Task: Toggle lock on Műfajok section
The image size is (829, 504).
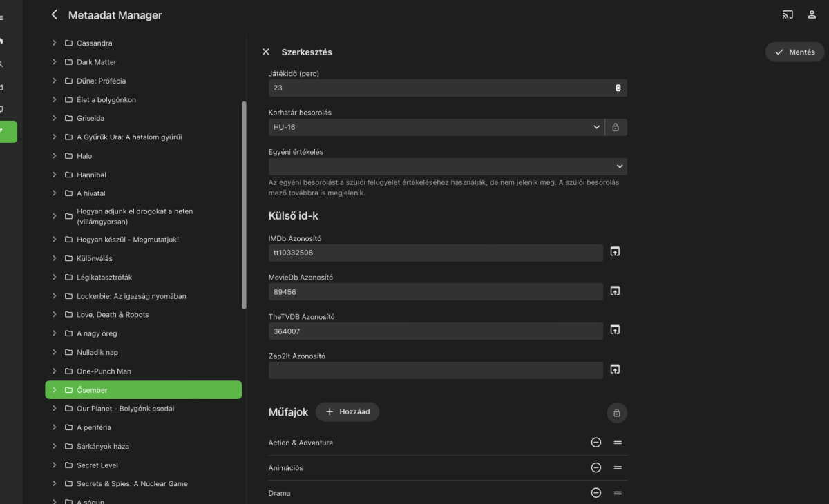Action: point(616,413)
